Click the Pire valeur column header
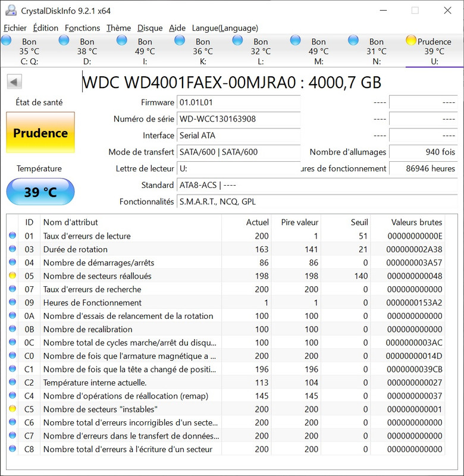This screenshot has height=476, width=464. pos(296,222)
